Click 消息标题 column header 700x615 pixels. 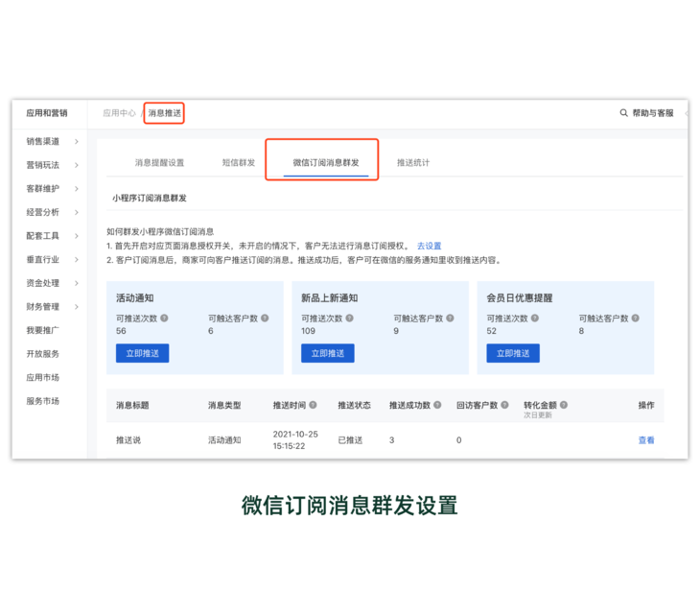[x=132, y=405]
